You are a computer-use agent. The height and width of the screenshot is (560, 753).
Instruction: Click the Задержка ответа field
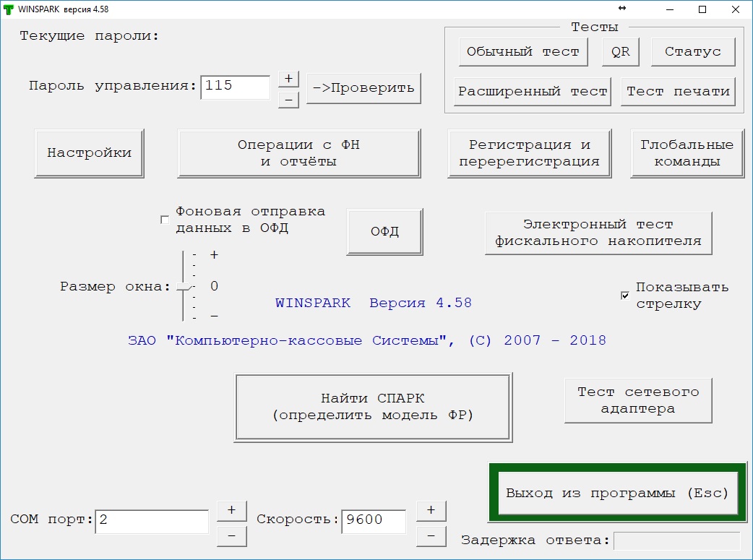(x=677, y=540)
